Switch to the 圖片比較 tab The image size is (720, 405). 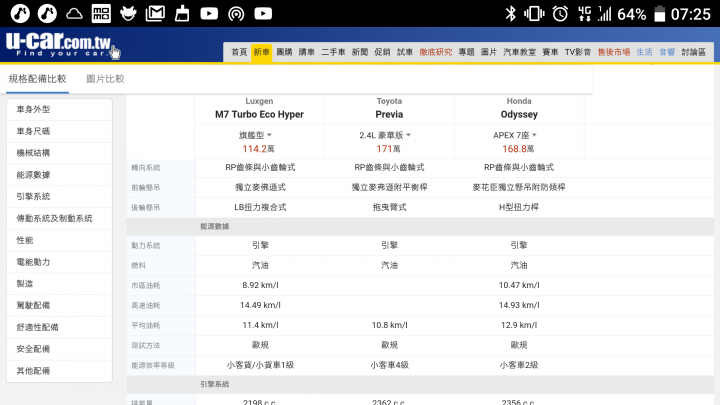click(105, 79)
